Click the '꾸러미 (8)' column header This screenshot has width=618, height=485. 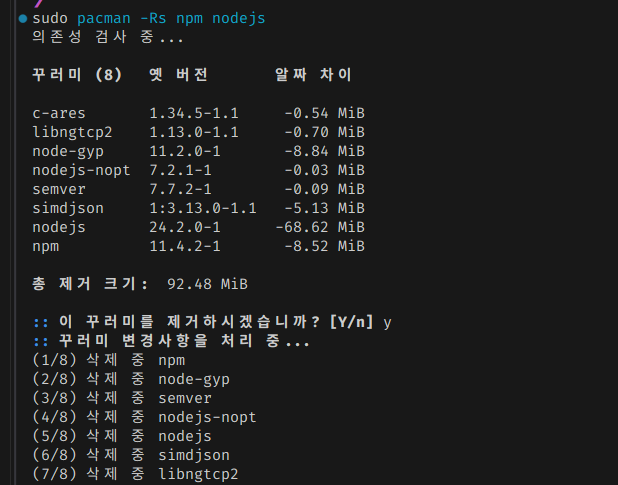click(77, 75)
